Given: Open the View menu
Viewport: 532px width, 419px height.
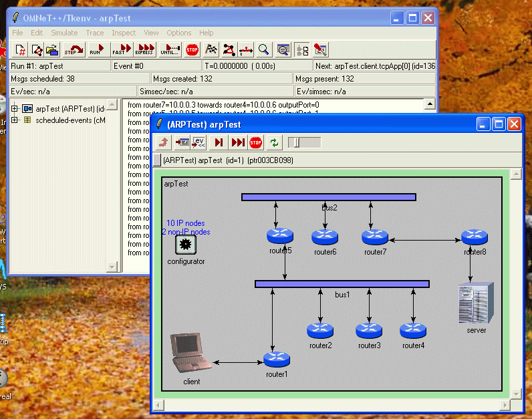Looking at the screenshot, I should 151,33.
